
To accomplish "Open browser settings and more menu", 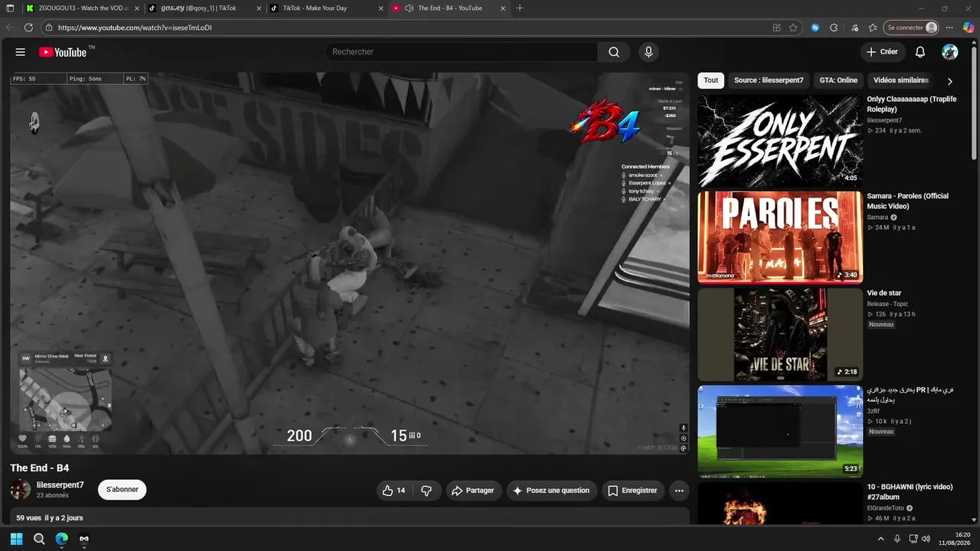I will (949, 28).
